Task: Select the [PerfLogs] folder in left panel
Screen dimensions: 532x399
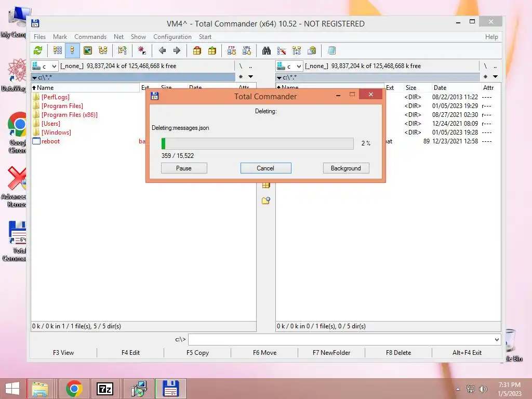Action: [x=55, y=97]
